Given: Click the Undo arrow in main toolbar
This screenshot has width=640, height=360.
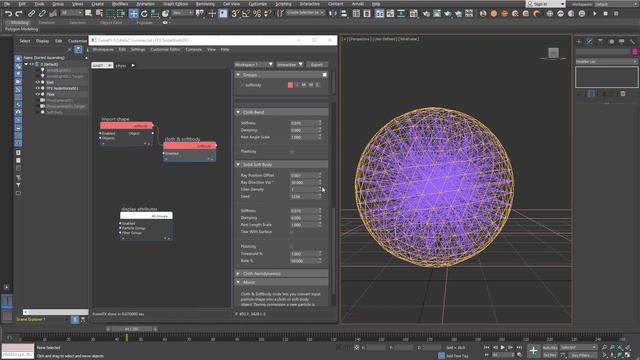Looking at the screenshot, I should tap(8, 13).
